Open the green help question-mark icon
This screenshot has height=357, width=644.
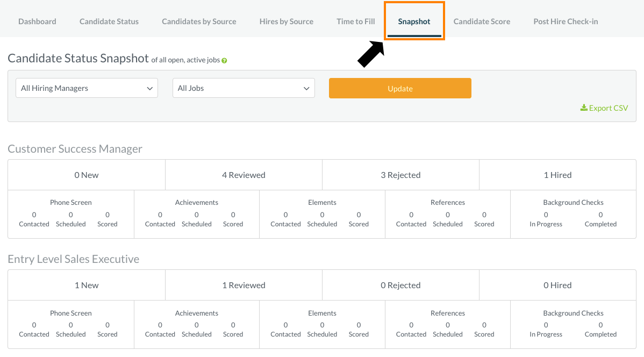224,60
